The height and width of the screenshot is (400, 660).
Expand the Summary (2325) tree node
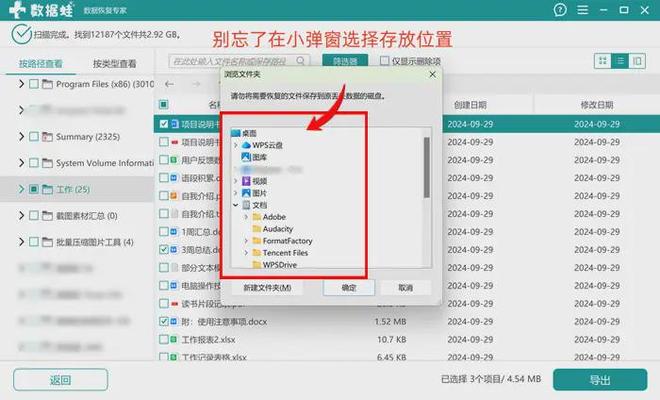(x=21, y=137)
